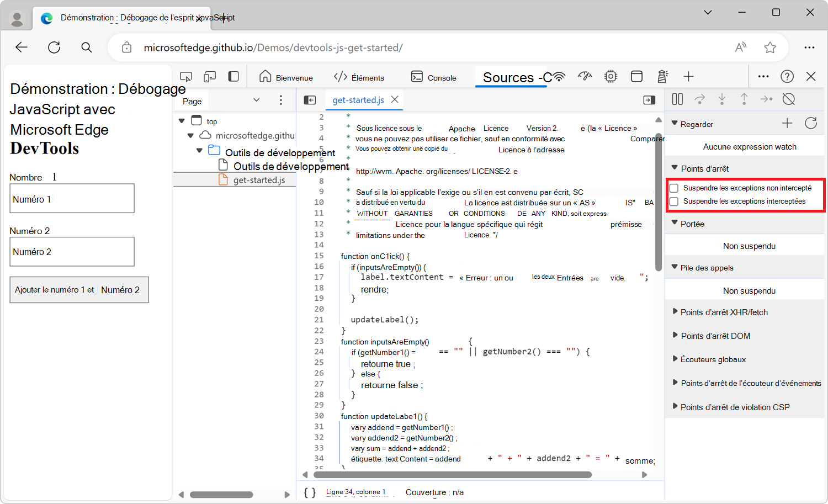Collapse the Points d'arrêt section

pyautogui.click(x=675, y=167)
